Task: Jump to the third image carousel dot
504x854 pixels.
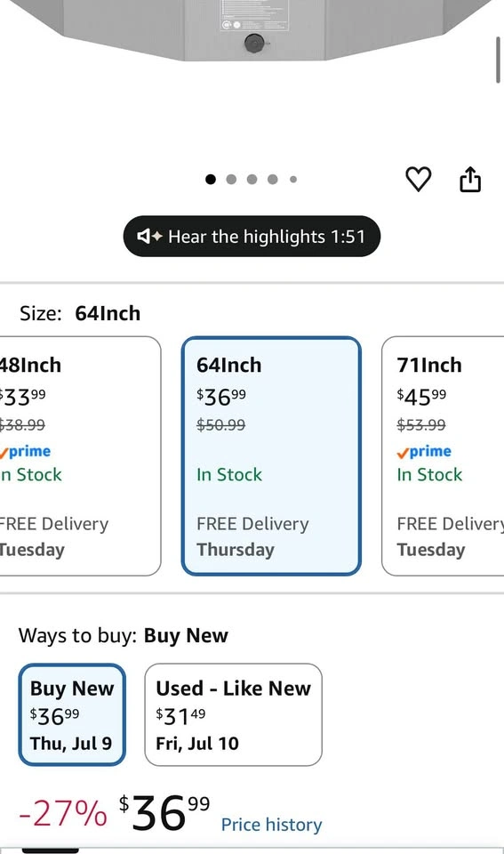Action: [252, 179]
